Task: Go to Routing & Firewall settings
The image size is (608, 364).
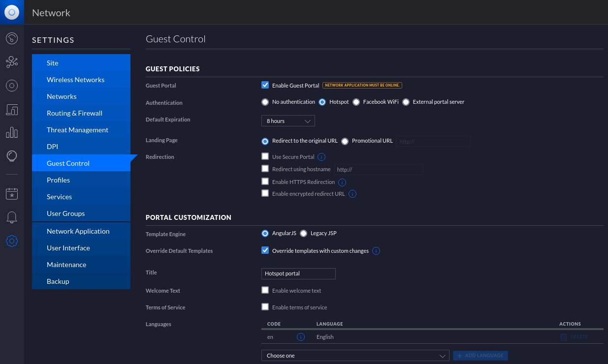Action: point(74,113)
